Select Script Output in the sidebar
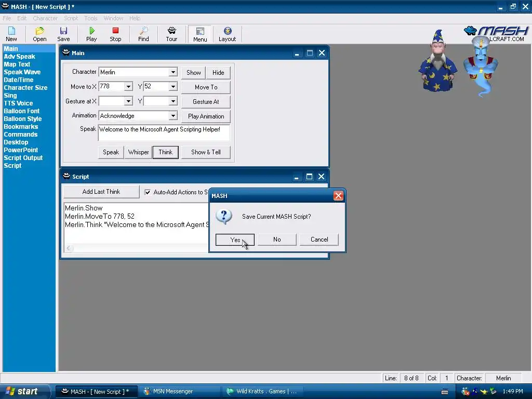Viewport: 532px width, 399px height. tap(23, 158)
